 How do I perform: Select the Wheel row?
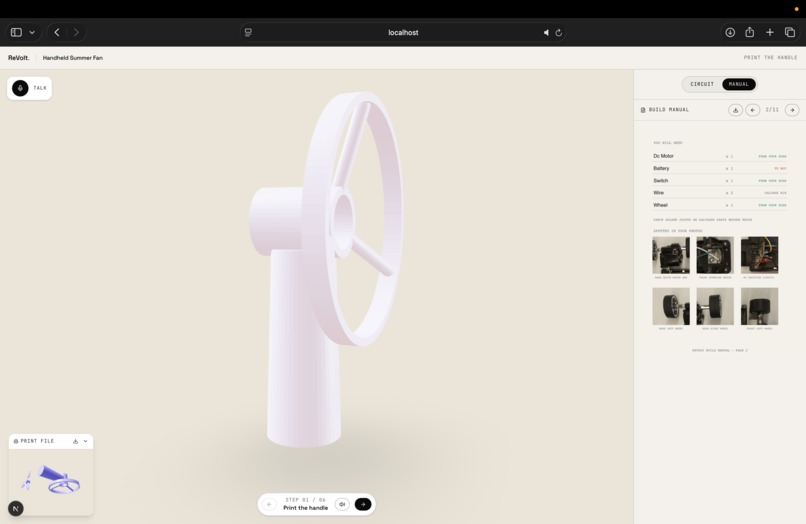coord(720,205)
